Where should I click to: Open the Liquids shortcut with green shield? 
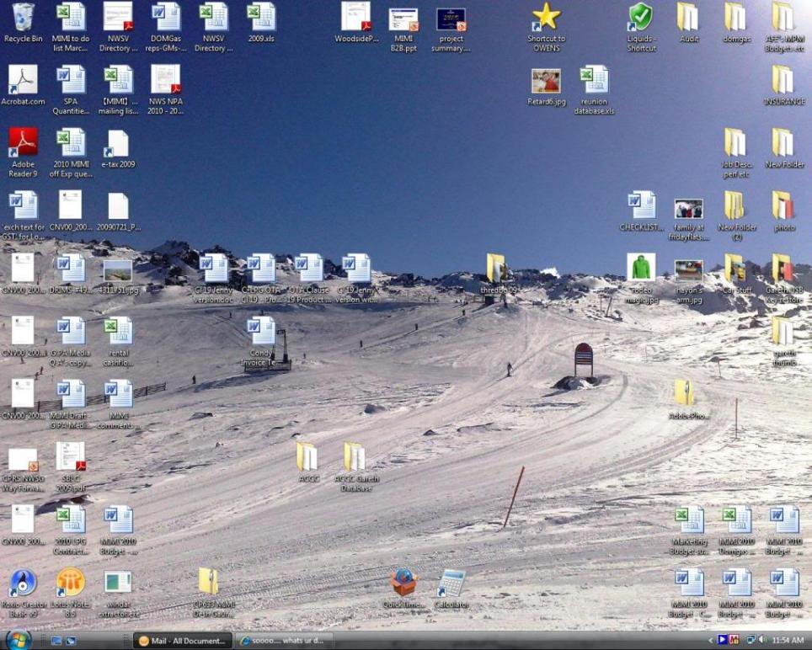pos(641,19)
